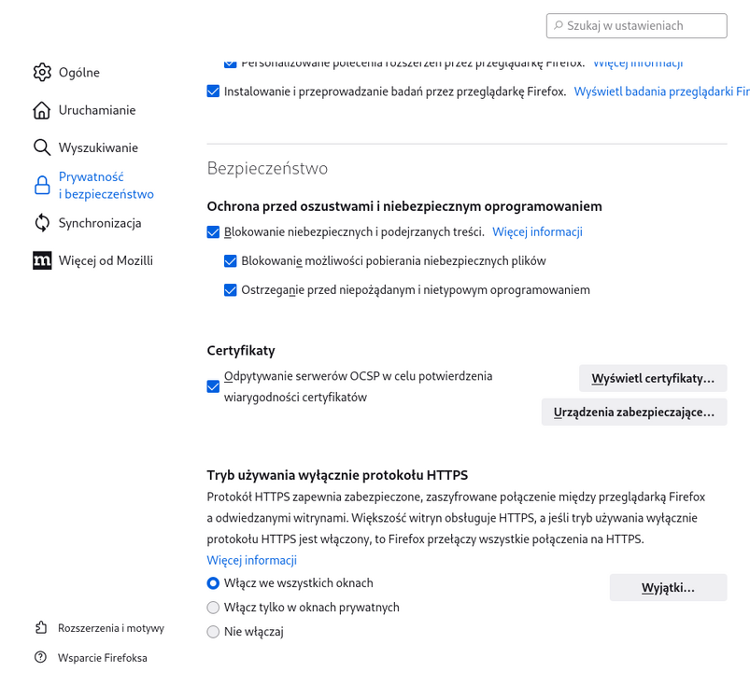Choose the 'Nie włączaj' radio option

pyautogui.click(x=214, y=632)
